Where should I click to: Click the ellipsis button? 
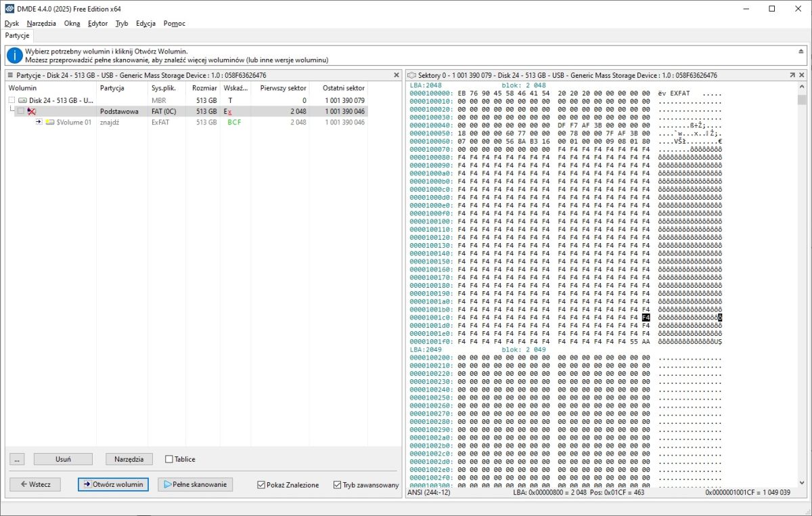17,459
